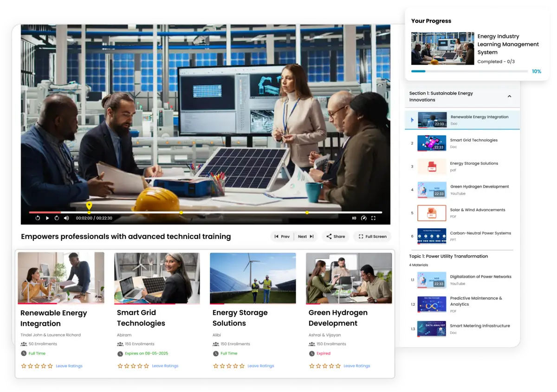Toggle HD video quality

(354, 218)
